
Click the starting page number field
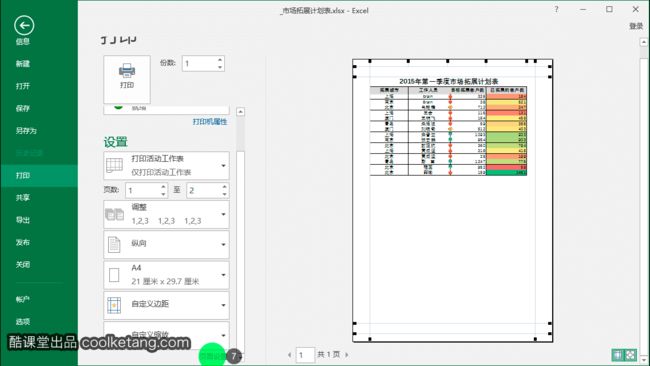coord(142,190)
